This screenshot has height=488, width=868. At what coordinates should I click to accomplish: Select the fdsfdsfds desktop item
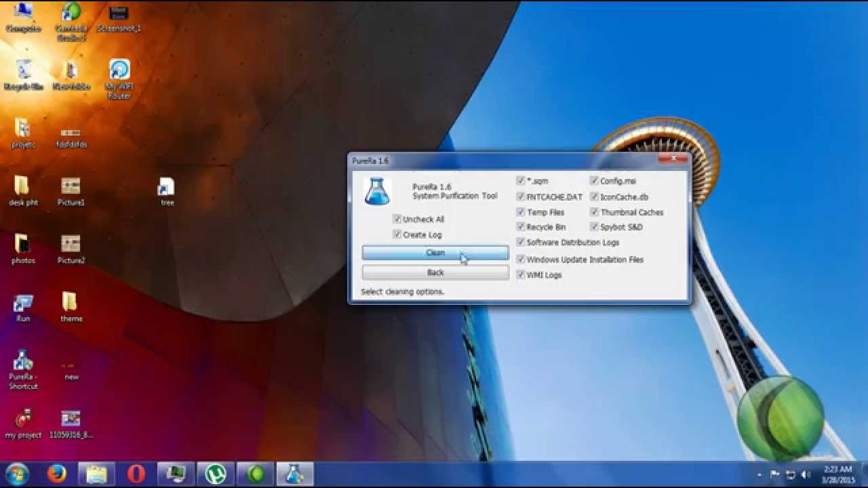pyautogui.click(x=71, y=138)
